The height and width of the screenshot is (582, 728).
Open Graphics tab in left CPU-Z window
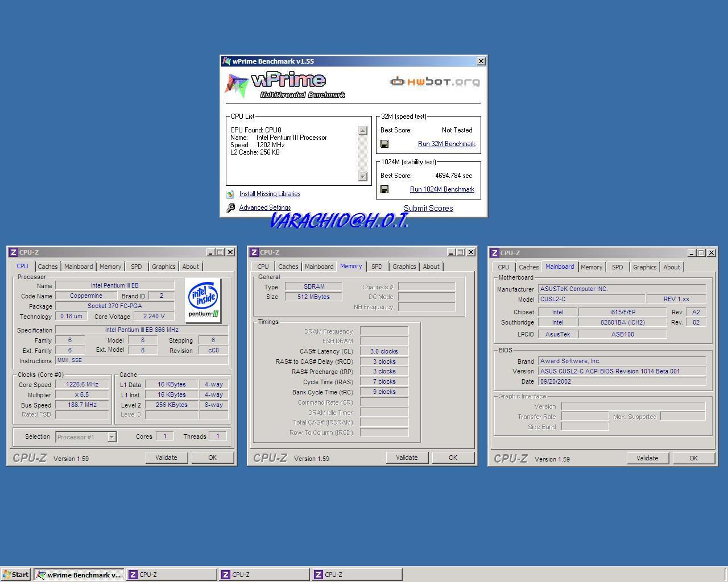pyautogui.click(x=164, y=267)
